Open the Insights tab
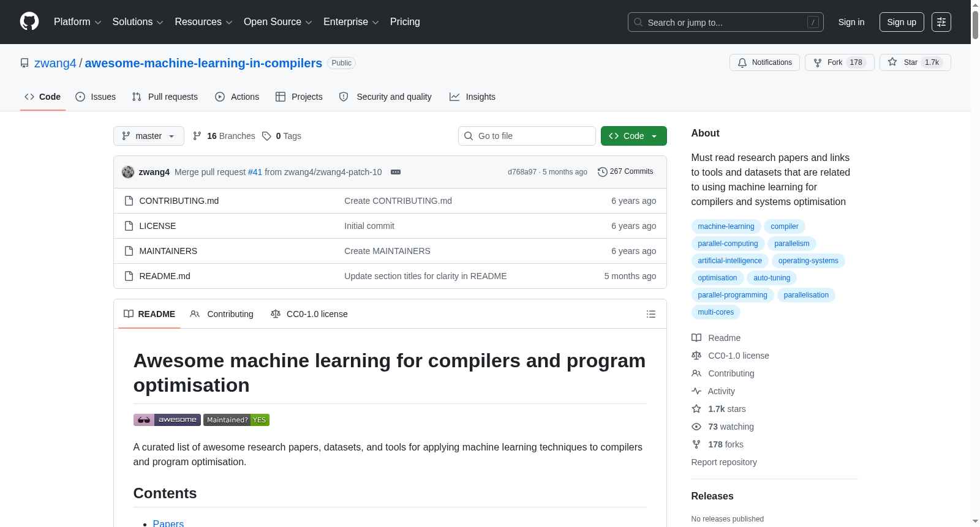This screenshot has height=527, width=980. [472, 97]
